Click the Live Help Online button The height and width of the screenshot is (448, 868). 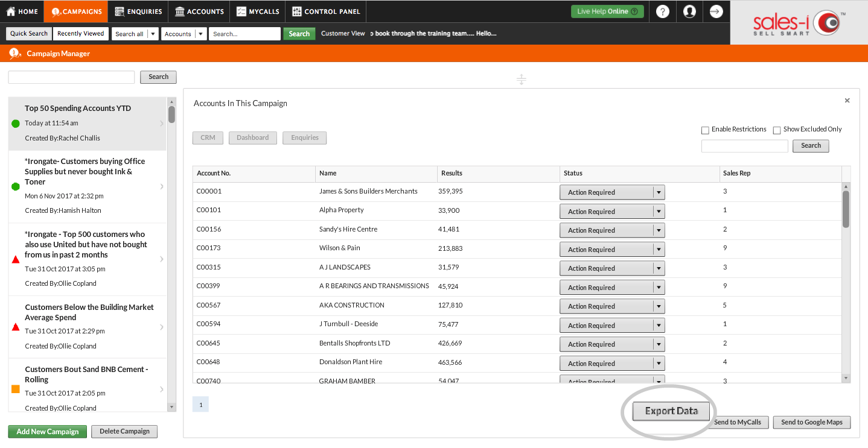[x=607, y=11]
